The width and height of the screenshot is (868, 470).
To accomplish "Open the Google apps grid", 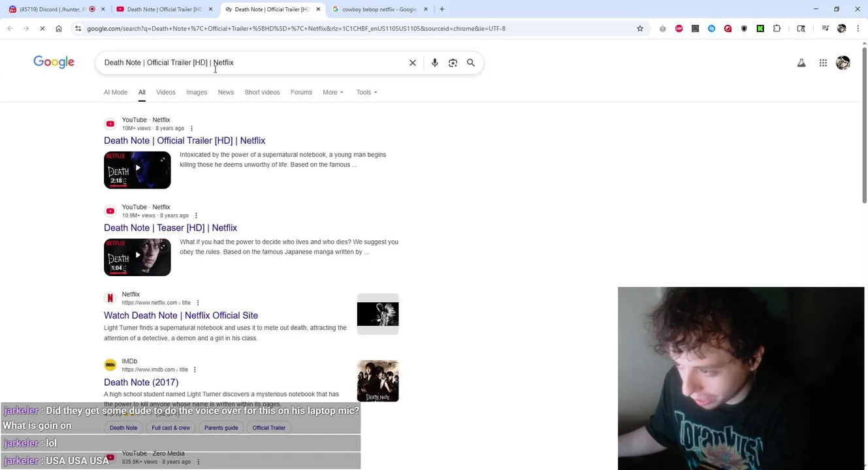I will point(823,63).
